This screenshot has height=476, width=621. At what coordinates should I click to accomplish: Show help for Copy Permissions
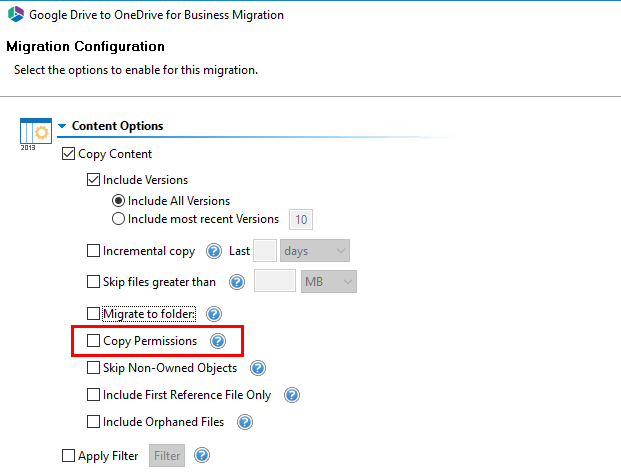click(218, 341)
